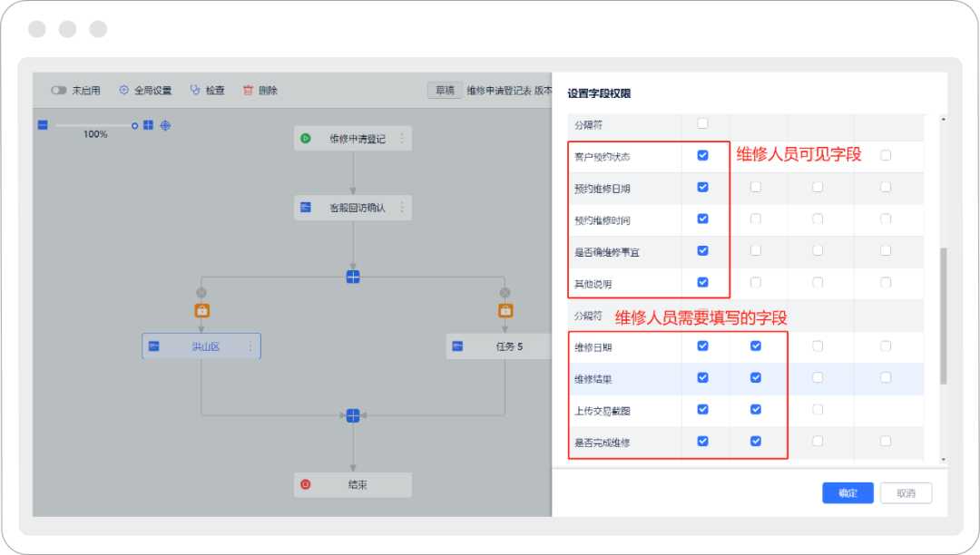This screenshot has width=980, height=555.
Task: Open the 维修申请登记 node options menu
Action: (402, 139)
